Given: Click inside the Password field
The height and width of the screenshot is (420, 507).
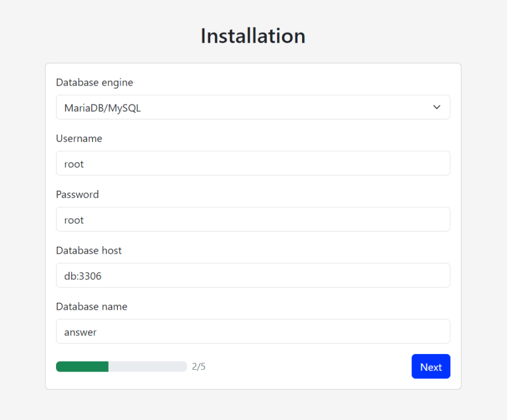Looking at the screenshot, I should [253, 219].
